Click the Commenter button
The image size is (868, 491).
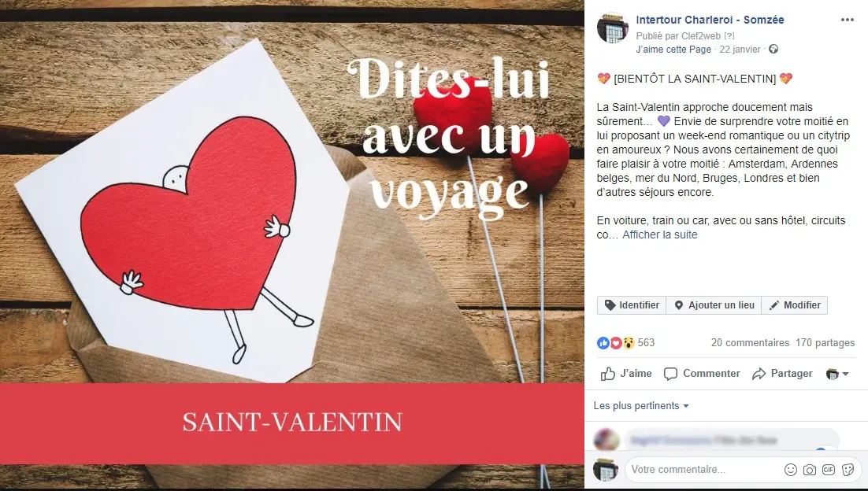pos(701,374)
